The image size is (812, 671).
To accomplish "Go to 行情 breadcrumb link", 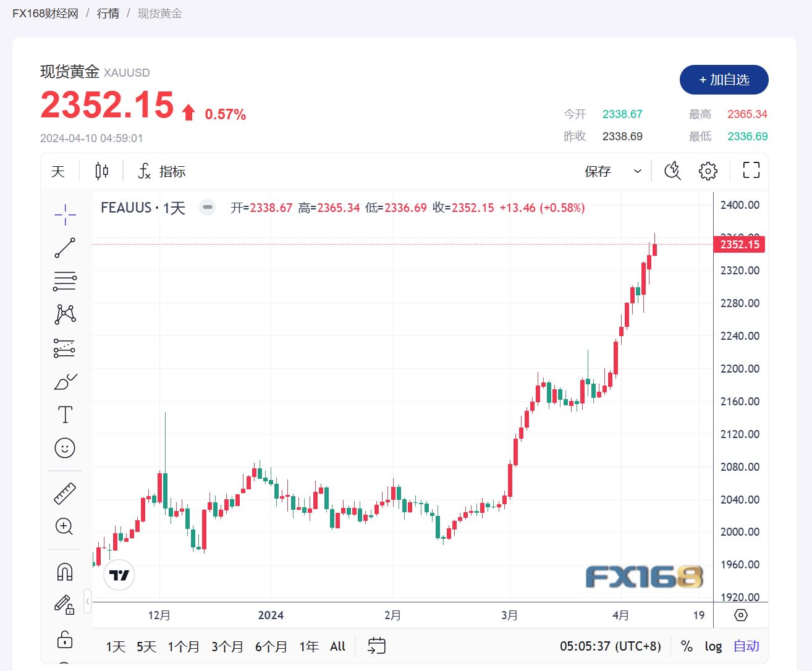I will [x=108, y=14].
